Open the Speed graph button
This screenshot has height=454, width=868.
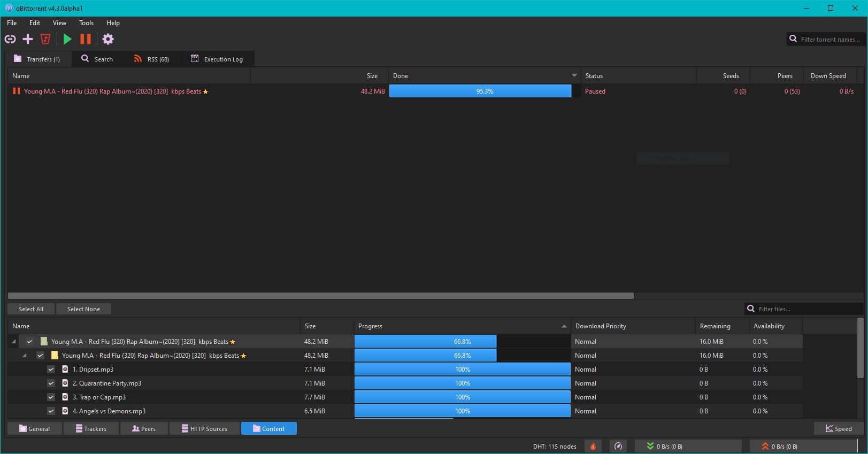pyautogui.click(x=839, y=428)
